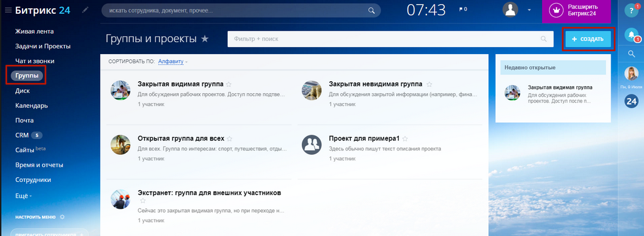Open notifications bell icon
The height and width of the screenshot is (236, 644).
point(631,35)
